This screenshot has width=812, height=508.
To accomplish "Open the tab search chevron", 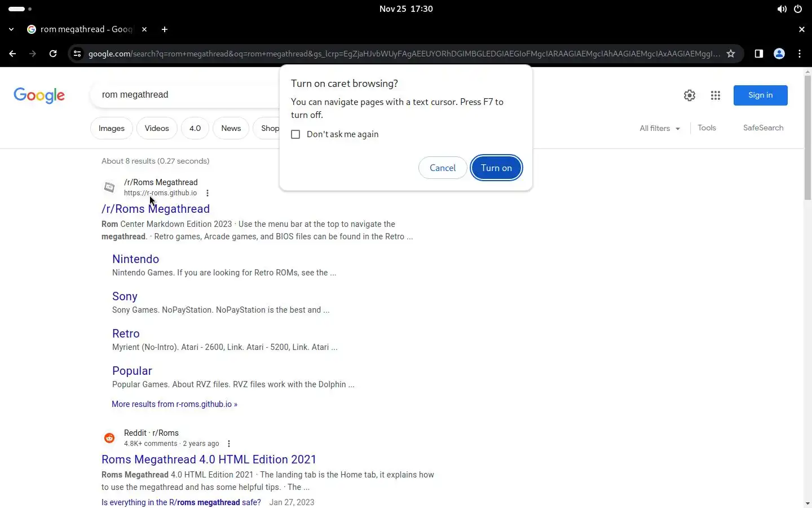I will 11,29.
